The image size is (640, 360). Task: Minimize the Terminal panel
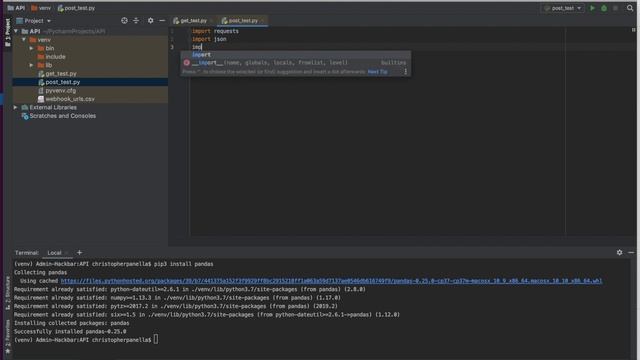[631, 253]
